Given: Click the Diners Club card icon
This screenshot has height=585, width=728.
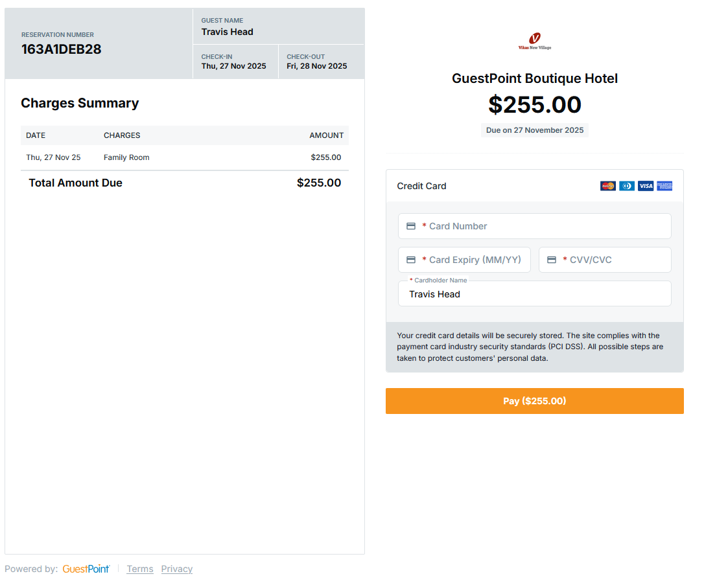Looking at the screenshot, I should (627, 186).
